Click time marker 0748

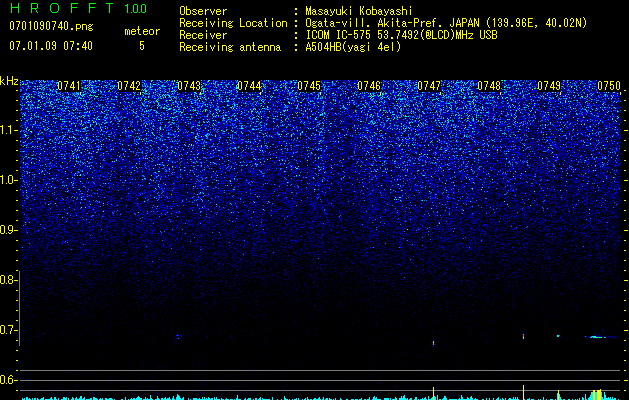pyautogui.click(x=489, y=86)
